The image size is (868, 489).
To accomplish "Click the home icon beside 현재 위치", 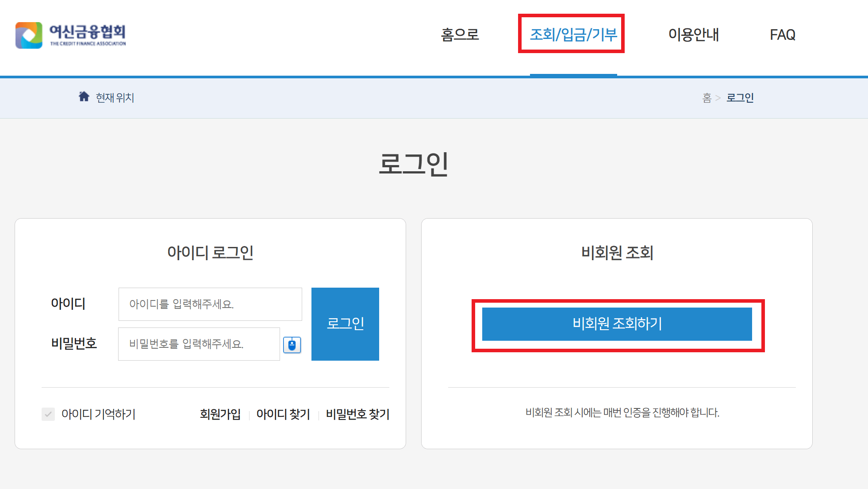I will point(84,96).
